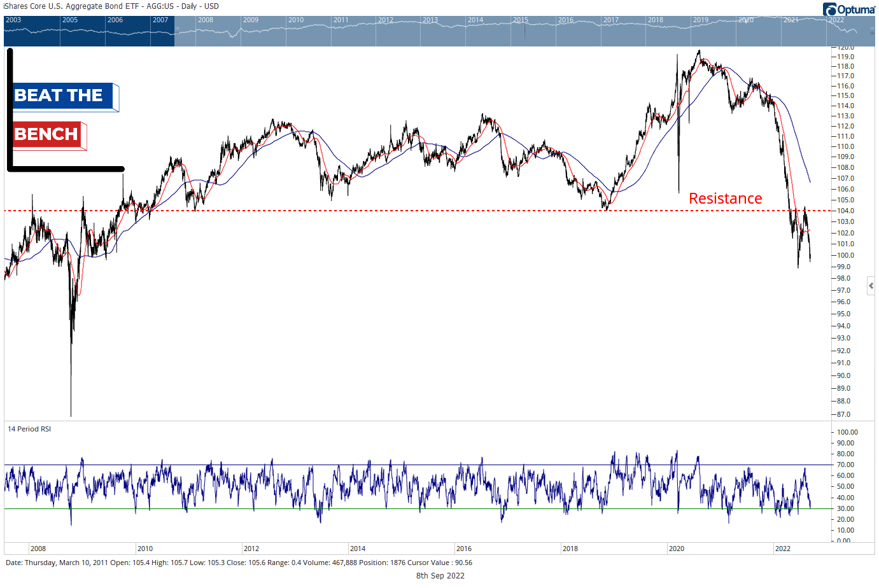Select 2006 in the top timeline navigator
This screenshot has height=588, width=879.
pos(115,20)
